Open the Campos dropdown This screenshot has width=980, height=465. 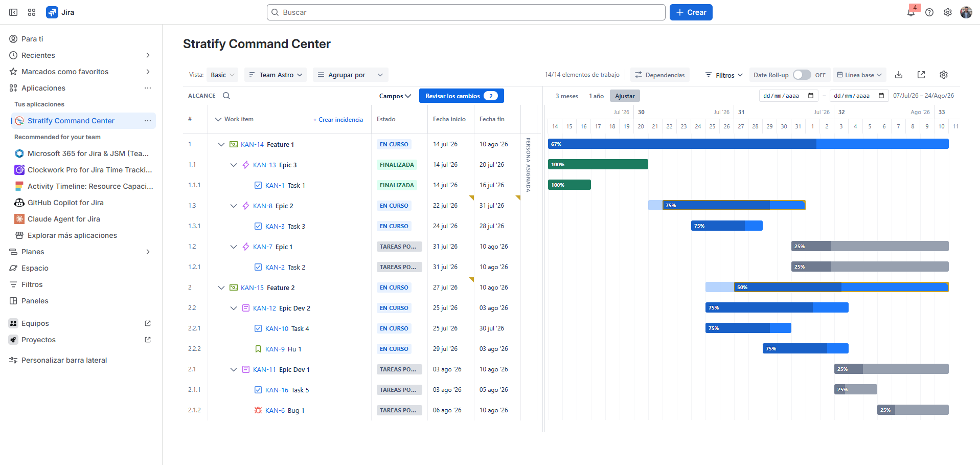click(395, 96)
